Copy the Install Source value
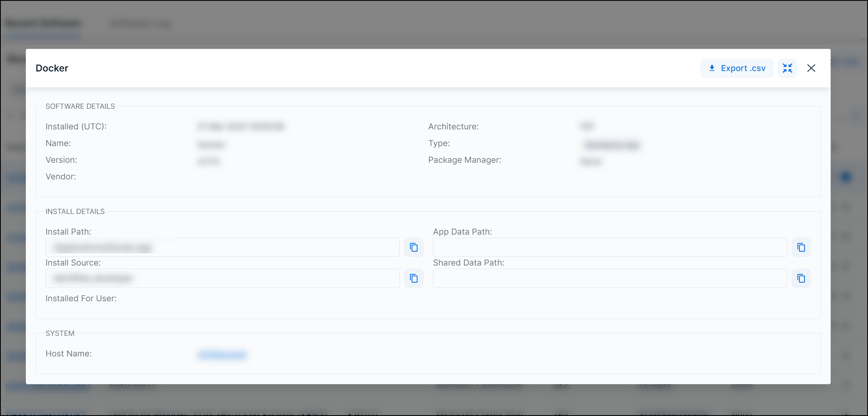The height and width of the screenshot is (416, 868). click(x=414, y=278)
